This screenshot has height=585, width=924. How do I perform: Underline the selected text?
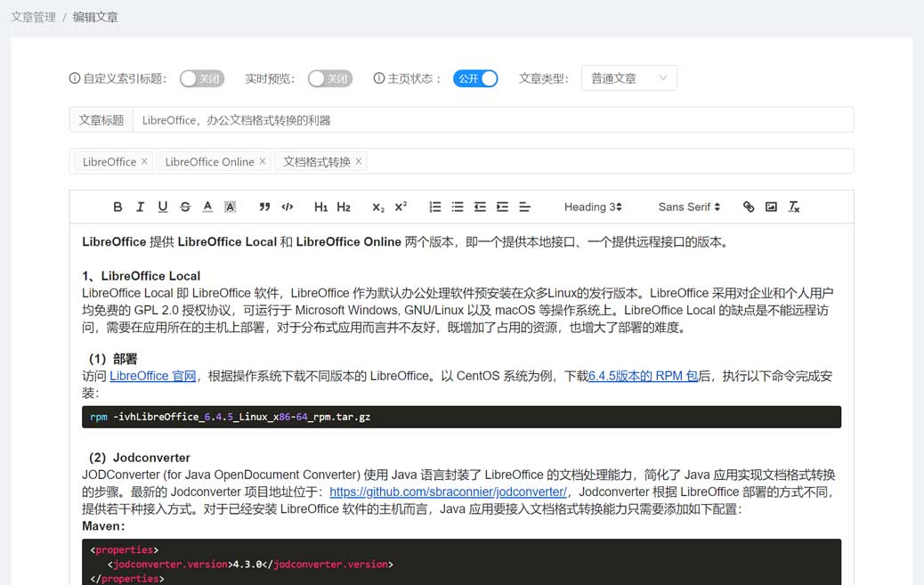[163, 207]
